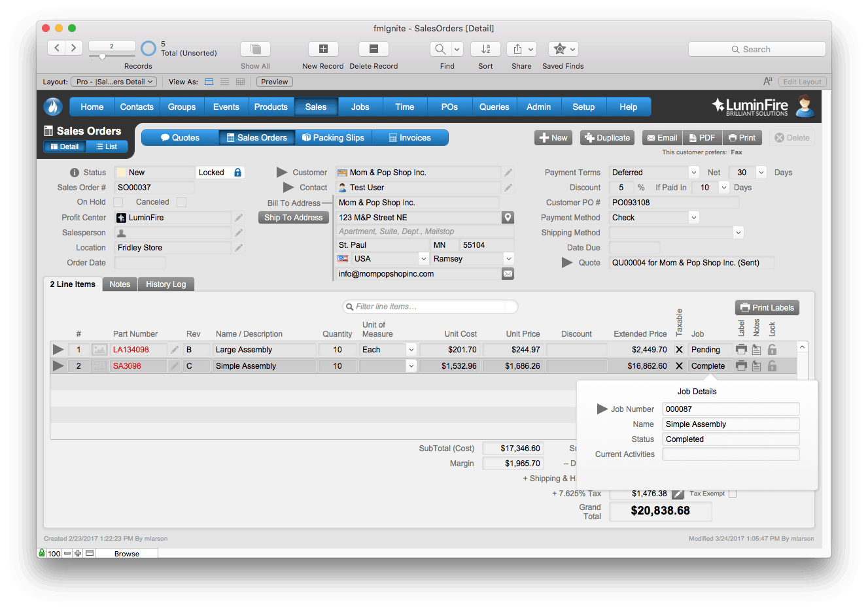This screenshot has width=868, height=610.
Task: Duplicate this sales order
Action: (x=607, y=137)
